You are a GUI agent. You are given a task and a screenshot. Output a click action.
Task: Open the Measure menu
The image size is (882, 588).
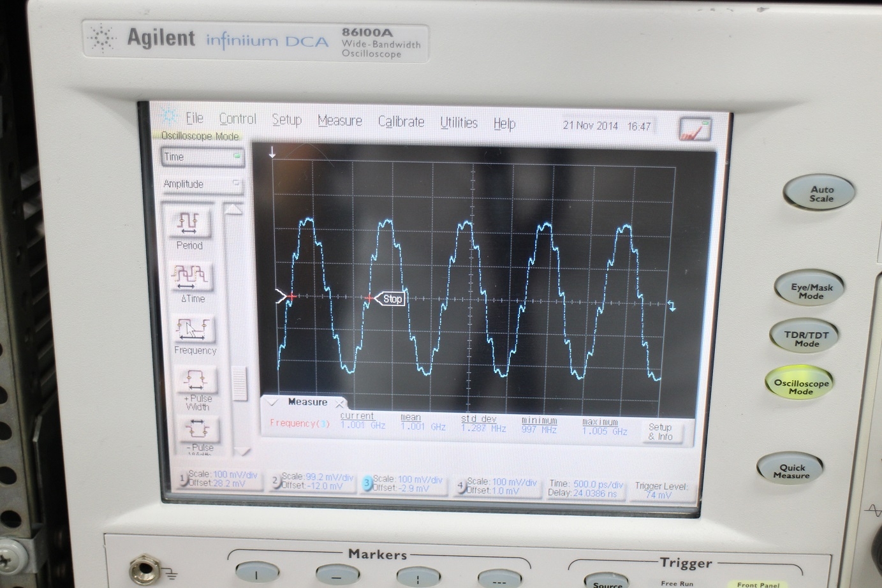click(339, 121)
